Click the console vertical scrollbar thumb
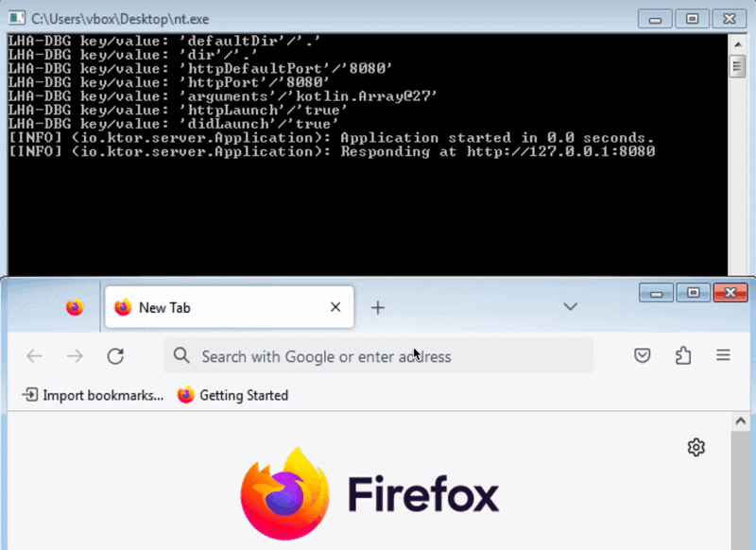This screenshot has height=550, width=756. point(737,66)
